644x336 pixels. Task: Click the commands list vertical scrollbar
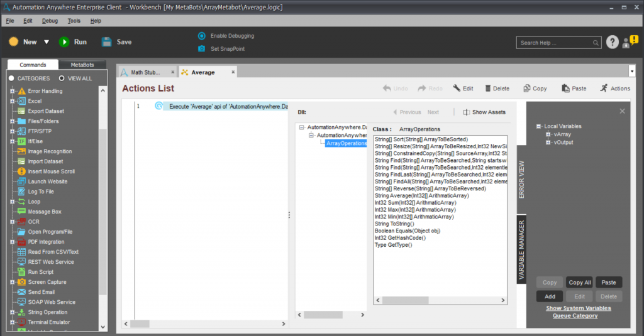point(103,188)
